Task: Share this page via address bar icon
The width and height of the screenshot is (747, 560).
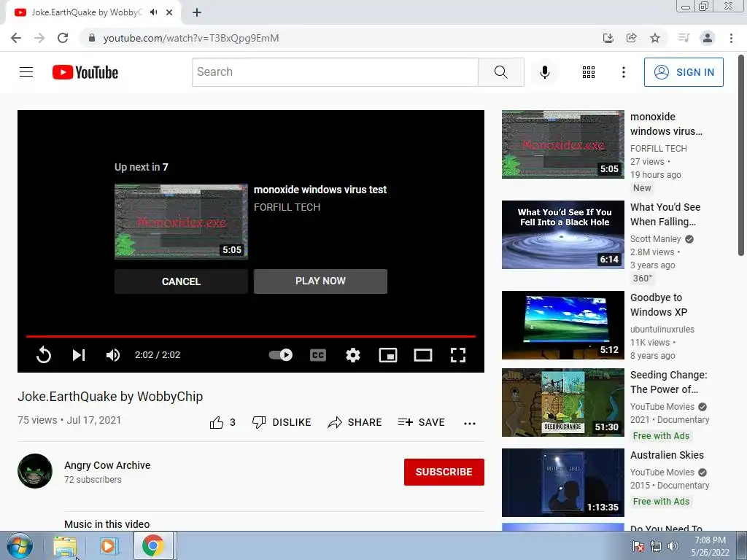Action: [632, 38]
